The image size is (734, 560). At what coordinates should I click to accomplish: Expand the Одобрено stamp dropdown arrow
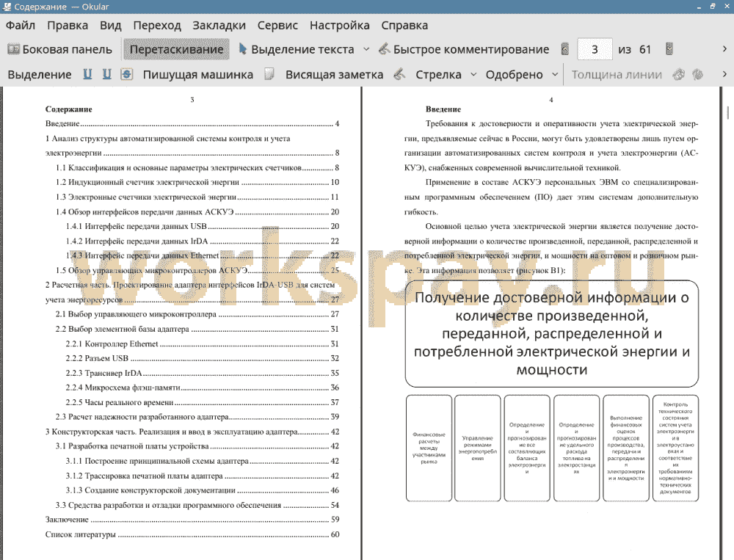555,74
